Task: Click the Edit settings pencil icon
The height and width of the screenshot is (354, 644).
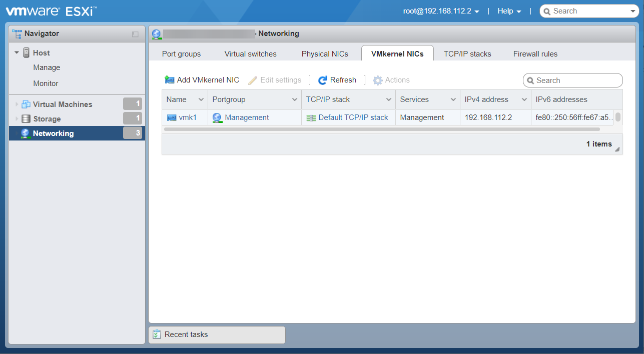Action: coord(253,80)
